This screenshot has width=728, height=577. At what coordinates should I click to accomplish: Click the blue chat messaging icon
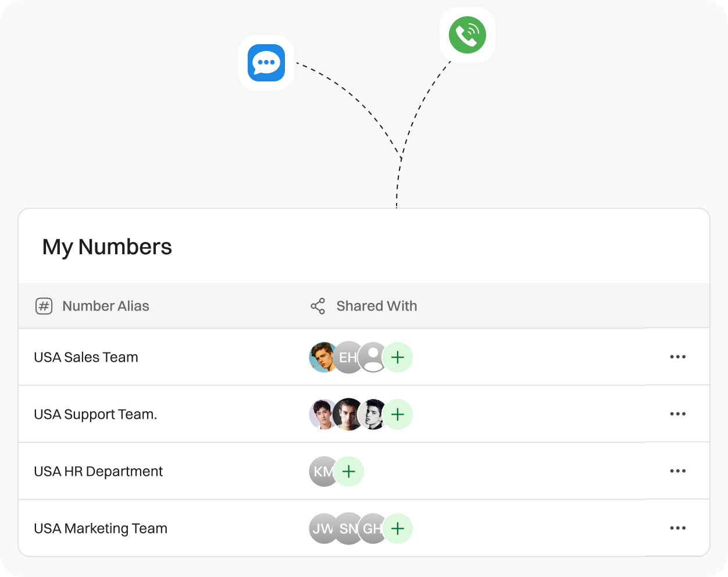point(266,62)
